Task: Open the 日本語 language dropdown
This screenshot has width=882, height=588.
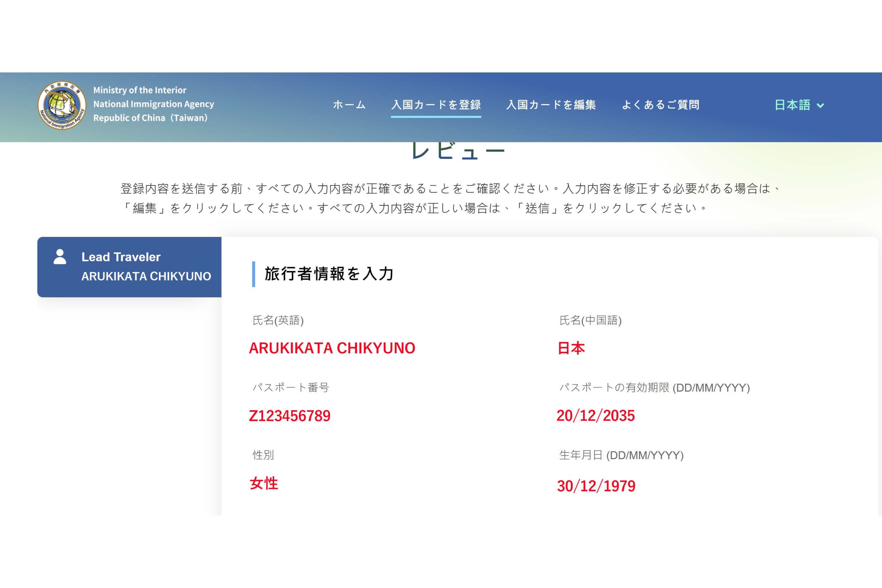Action: pyautogui.click(x=792, y=105)
